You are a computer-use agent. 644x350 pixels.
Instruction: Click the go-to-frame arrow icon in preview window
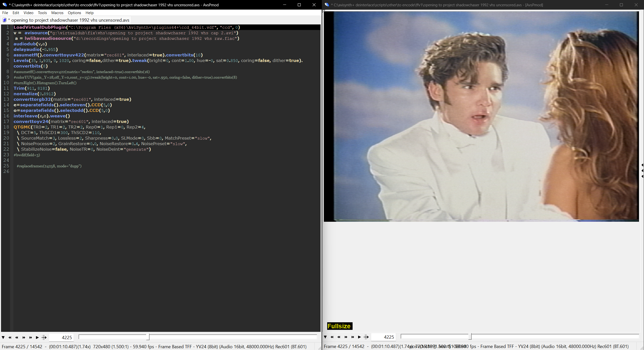(366, 337)
